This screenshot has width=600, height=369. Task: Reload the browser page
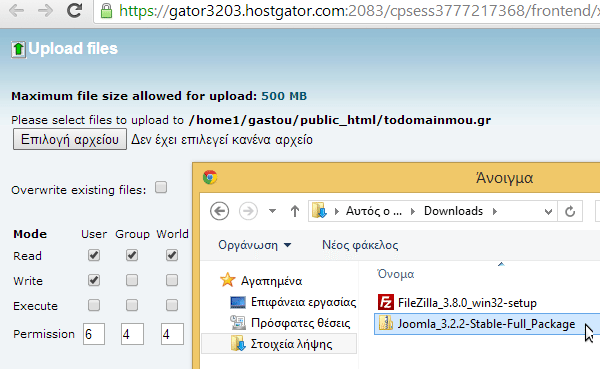coord(75,11)
